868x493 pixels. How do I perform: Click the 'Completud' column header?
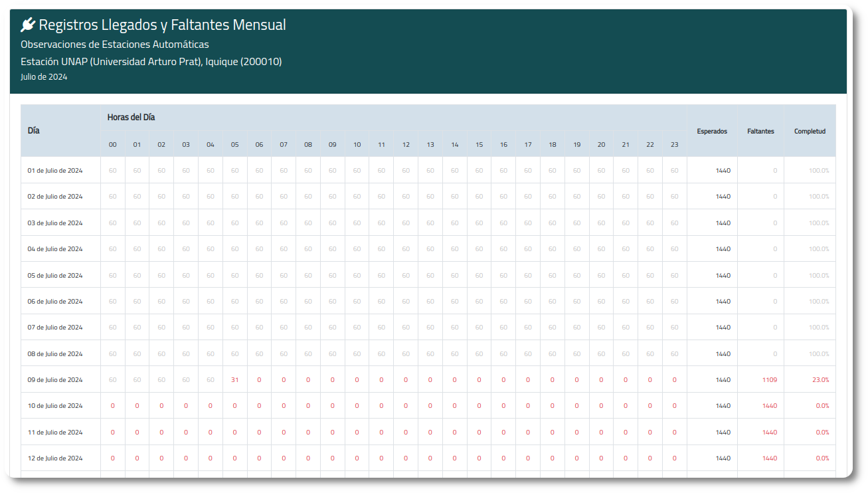tap(810, 132)
